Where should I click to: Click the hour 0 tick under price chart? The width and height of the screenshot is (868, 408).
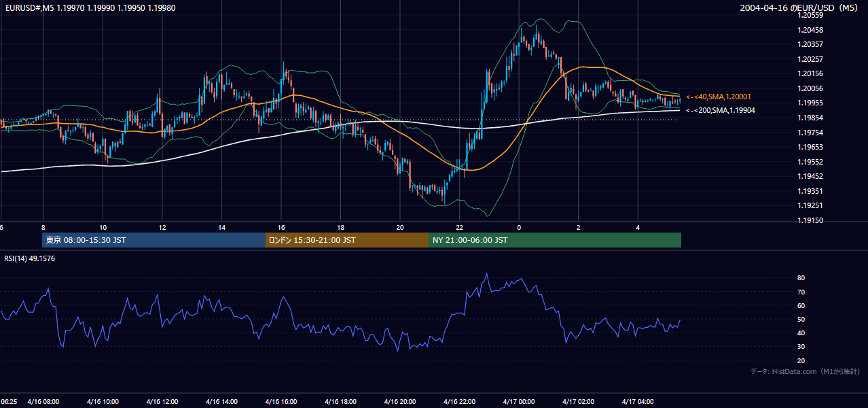(x=519, y=227)
